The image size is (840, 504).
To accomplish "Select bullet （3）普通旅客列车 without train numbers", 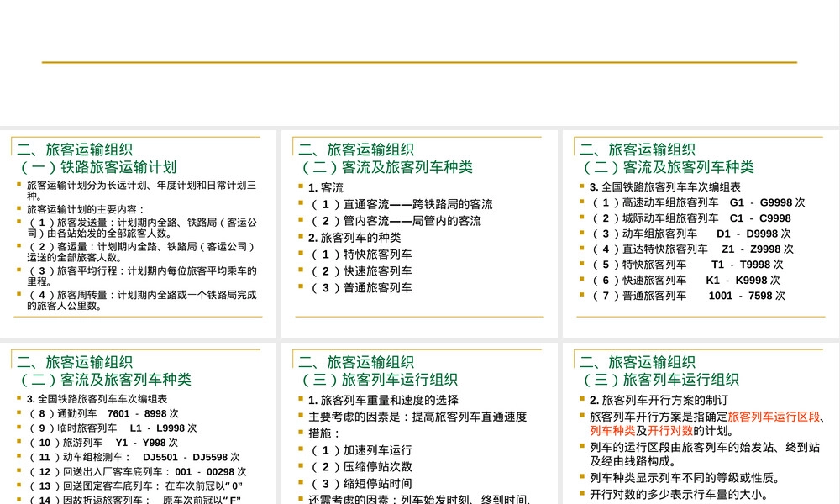I will [361, 288].
